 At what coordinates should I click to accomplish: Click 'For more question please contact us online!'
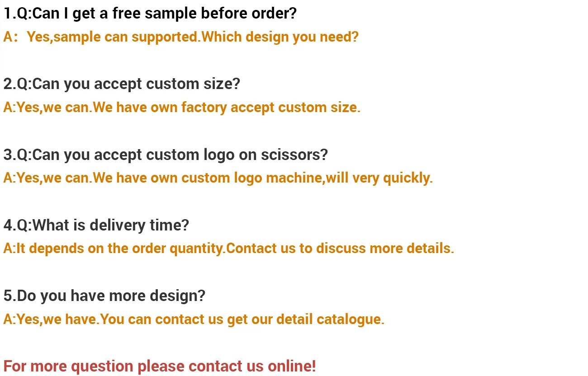coord(160,366)
